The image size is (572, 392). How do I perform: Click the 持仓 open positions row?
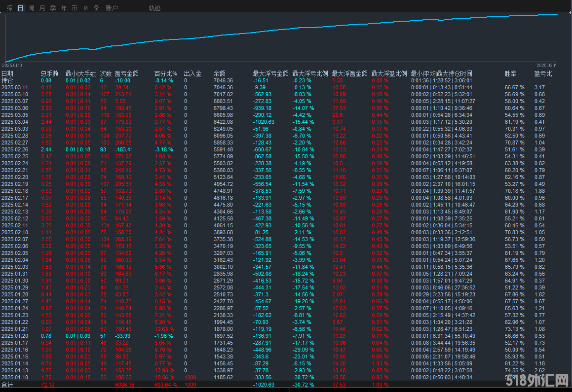tap(7, 80)
